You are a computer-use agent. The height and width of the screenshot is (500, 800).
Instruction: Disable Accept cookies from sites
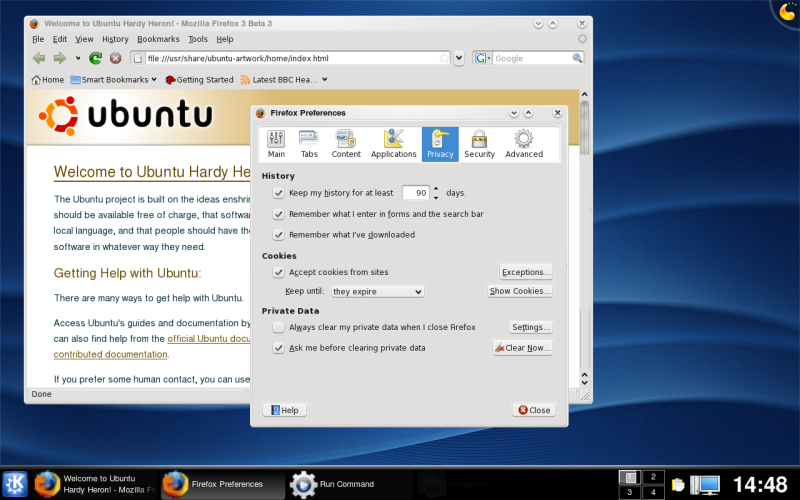278,272
